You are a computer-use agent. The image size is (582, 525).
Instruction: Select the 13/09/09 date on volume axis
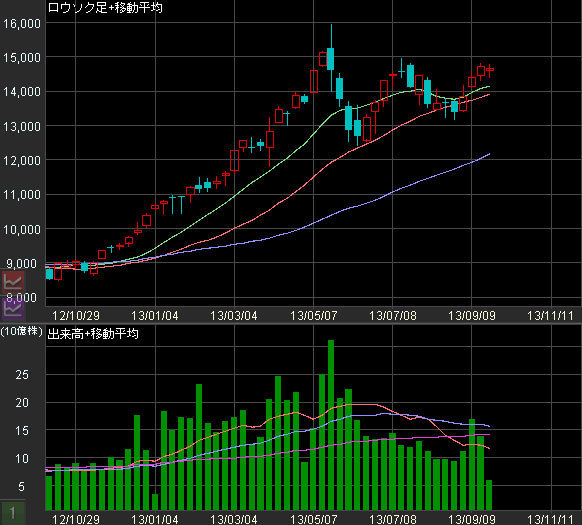coord(471,519)
